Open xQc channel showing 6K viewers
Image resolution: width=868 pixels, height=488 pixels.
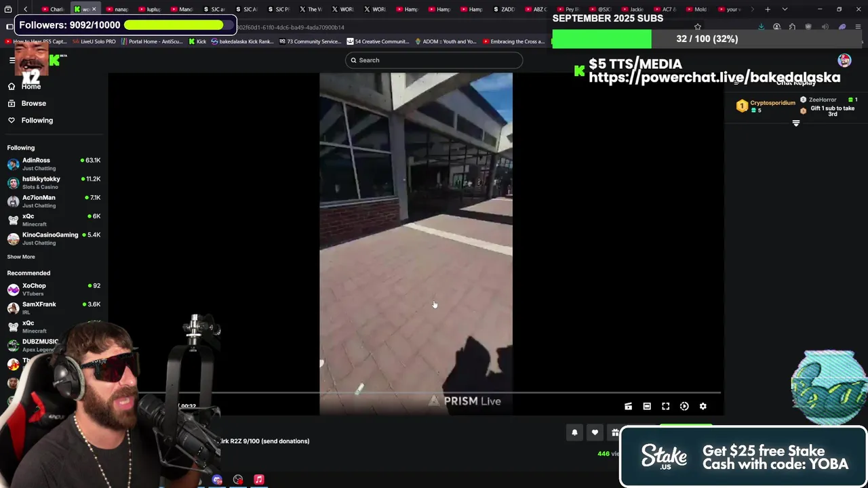[54, 220]
